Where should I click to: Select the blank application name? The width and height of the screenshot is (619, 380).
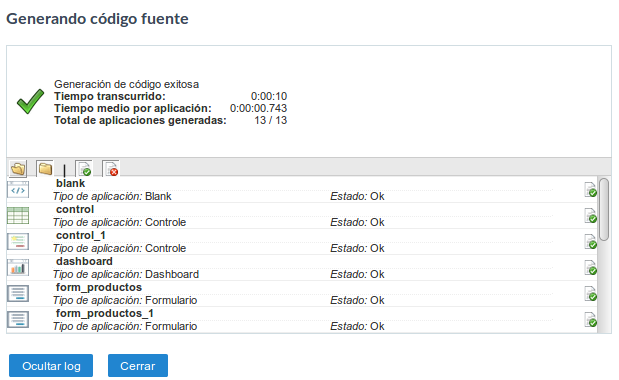(x=71, y=183)
